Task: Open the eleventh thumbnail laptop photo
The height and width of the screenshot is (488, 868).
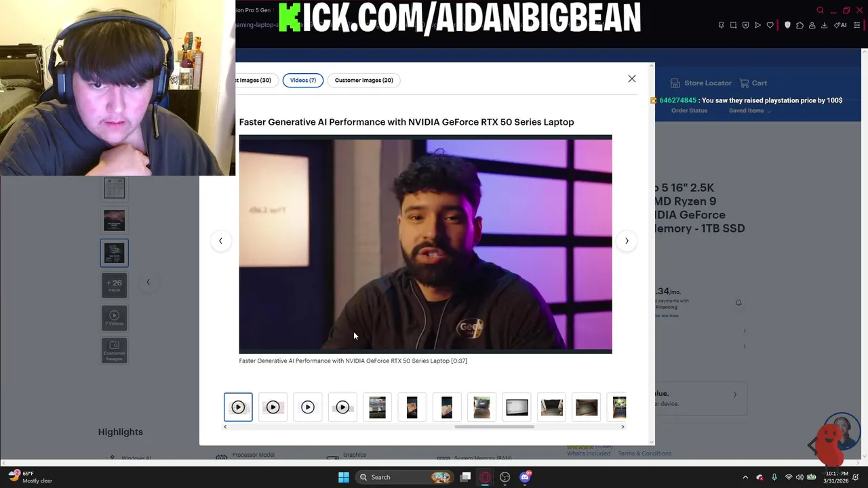Action: (x=587, y=407)
